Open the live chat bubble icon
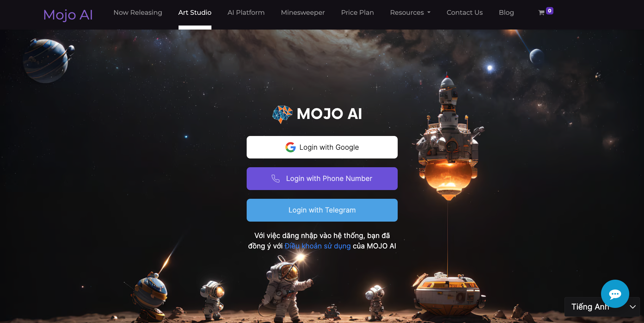The image size is (644, 323). pyautogui.click(x=615, y=294)
